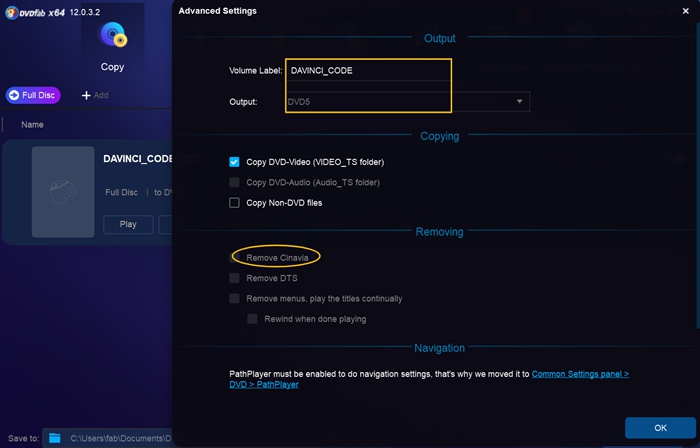700x448 pixels.
Task: Toggle the Remove DTS checkbox
Action: [x=234, y=278]
